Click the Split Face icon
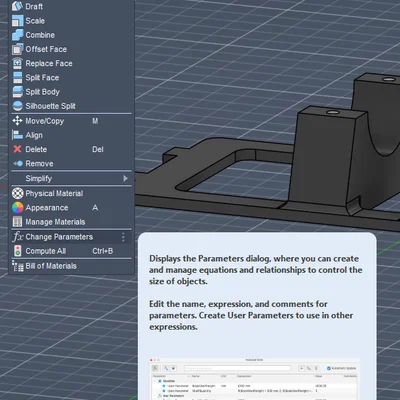Screen dimensions: 400x400 tap(17, 78)
